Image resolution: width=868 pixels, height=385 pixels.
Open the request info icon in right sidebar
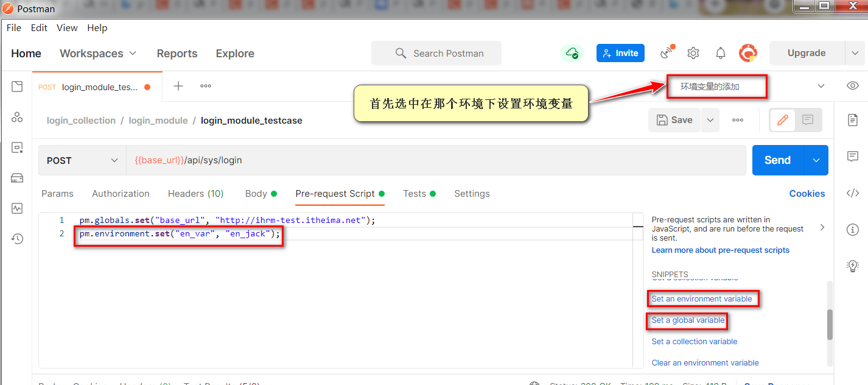coord(853,230)
